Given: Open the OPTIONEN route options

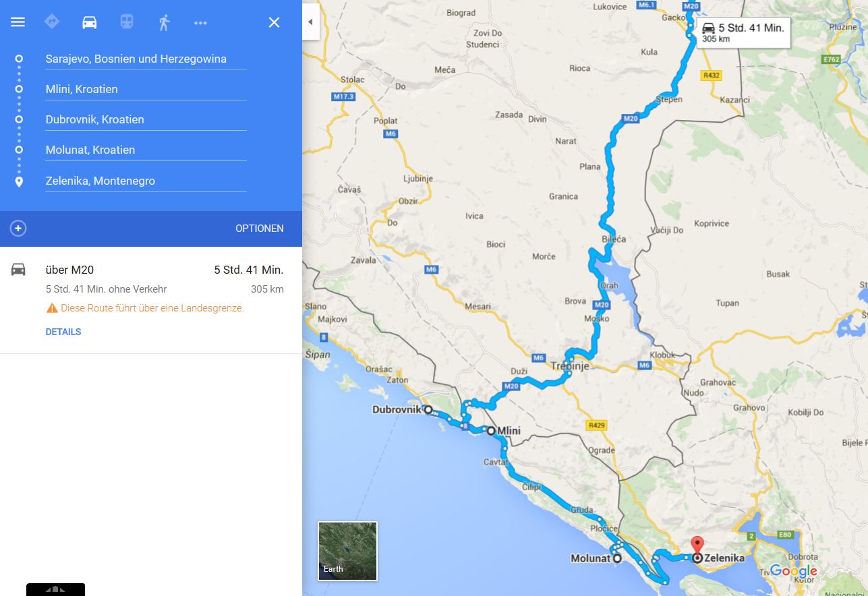Looking at the screenshot, I should pos(260,229).
